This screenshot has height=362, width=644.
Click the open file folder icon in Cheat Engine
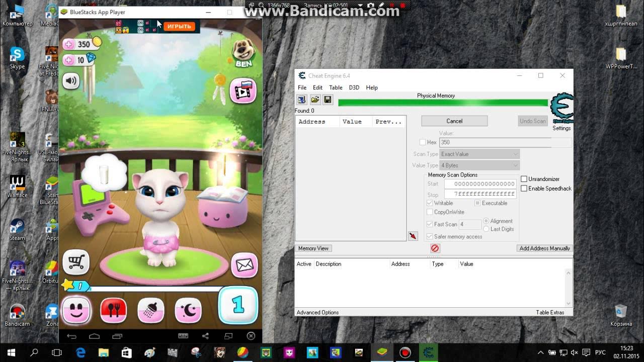(315, 100)
